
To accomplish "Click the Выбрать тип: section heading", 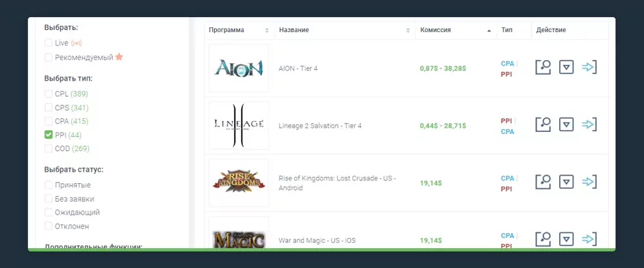I will pyautogui.click(x=68, y=79).
